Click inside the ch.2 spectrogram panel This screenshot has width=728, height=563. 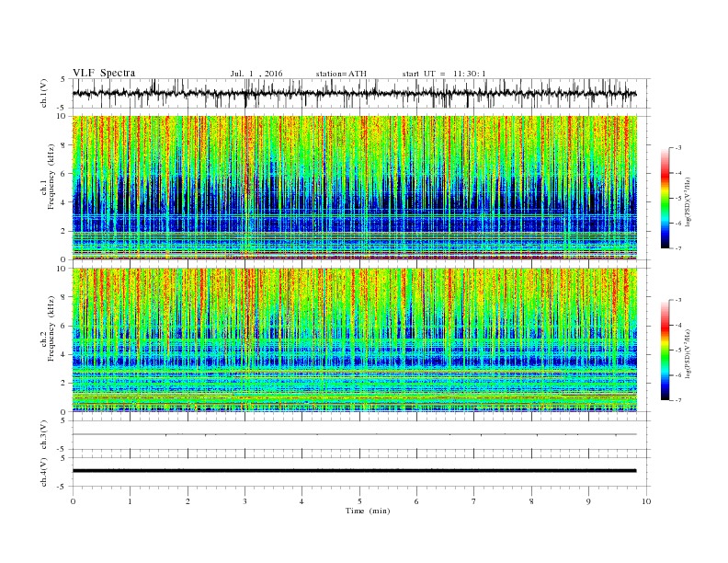point(355,340)
